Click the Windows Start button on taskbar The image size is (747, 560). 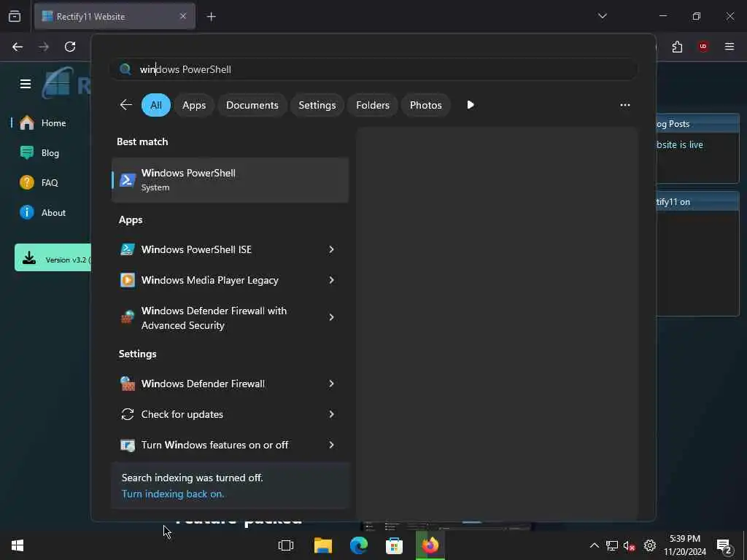[18, 545]
